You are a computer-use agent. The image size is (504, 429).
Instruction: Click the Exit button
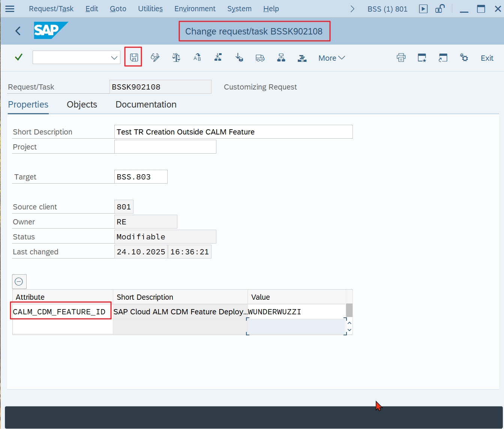[x=487, y=58]
